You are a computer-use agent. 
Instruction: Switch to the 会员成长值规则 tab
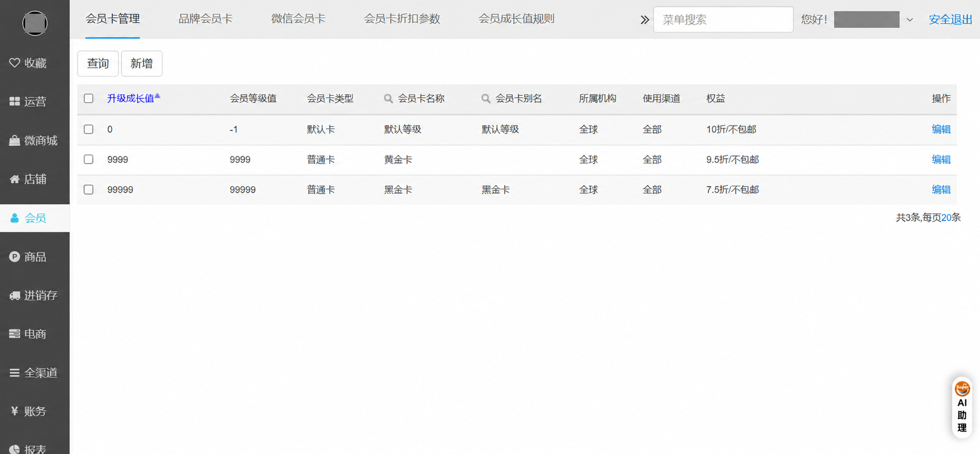click(x=516, y=19)
